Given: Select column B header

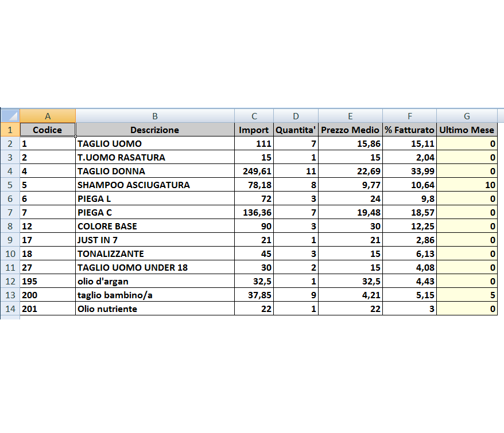Looking at the screenshot, I should 156,116.
